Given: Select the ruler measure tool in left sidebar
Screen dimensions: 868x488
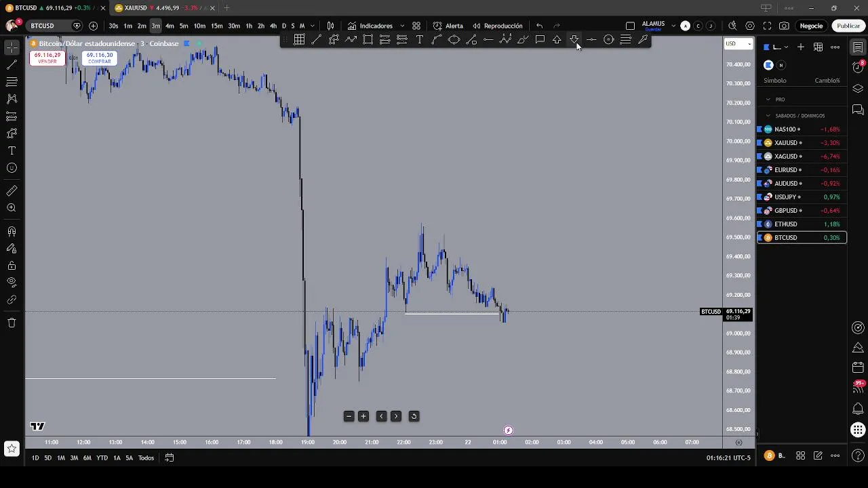Looking at the screenshot, I should click(12, 190).
